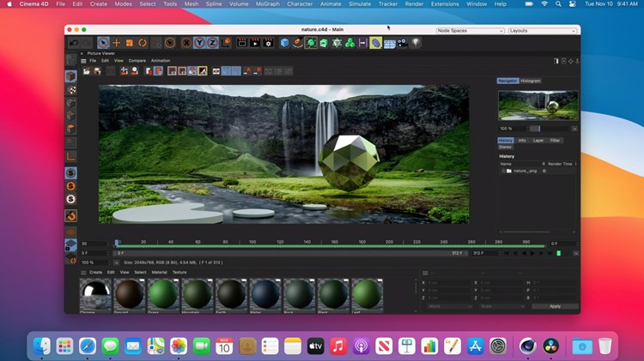Switch to the Filter tab
644x361 pixels.
(556, 141)
